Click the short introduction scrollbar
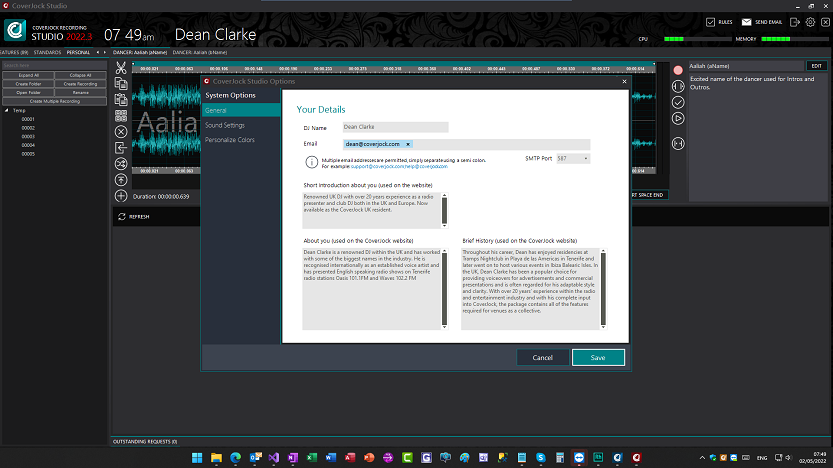 445,210
